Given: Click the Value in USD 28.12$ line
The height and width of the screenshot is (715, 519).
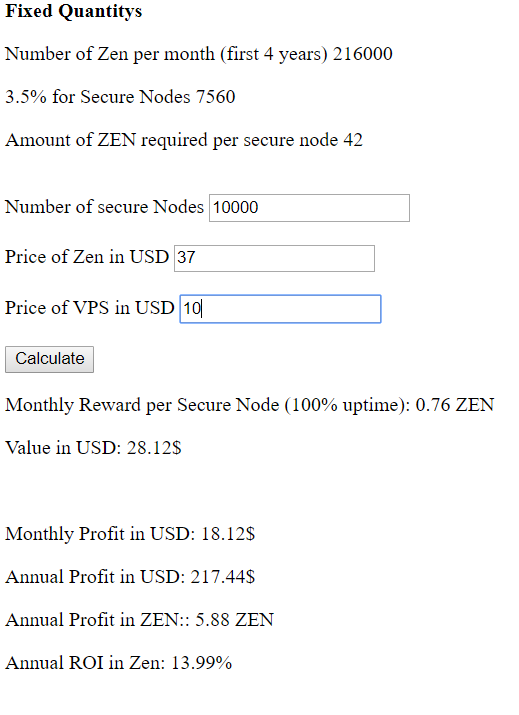Looking at the screenshot, I should click(x=93, y=448).
